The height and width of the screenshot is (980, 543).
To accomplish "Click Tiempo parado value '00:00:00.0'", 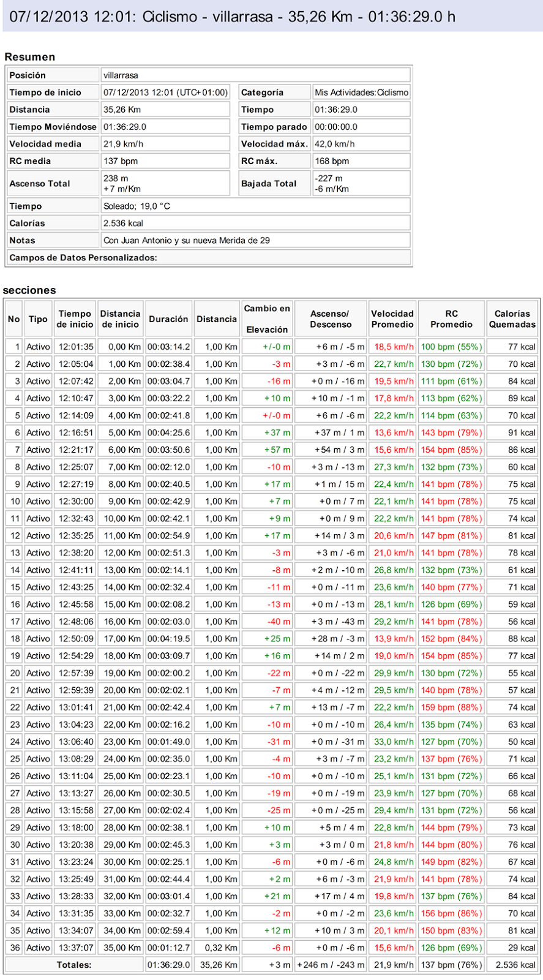I will (x=335, y=127).
